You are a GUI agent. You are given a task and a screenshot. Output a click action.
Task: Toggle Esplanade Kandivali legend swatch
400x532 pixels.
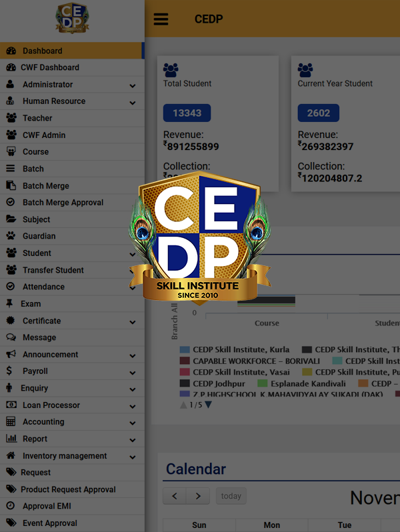point(263,383)
